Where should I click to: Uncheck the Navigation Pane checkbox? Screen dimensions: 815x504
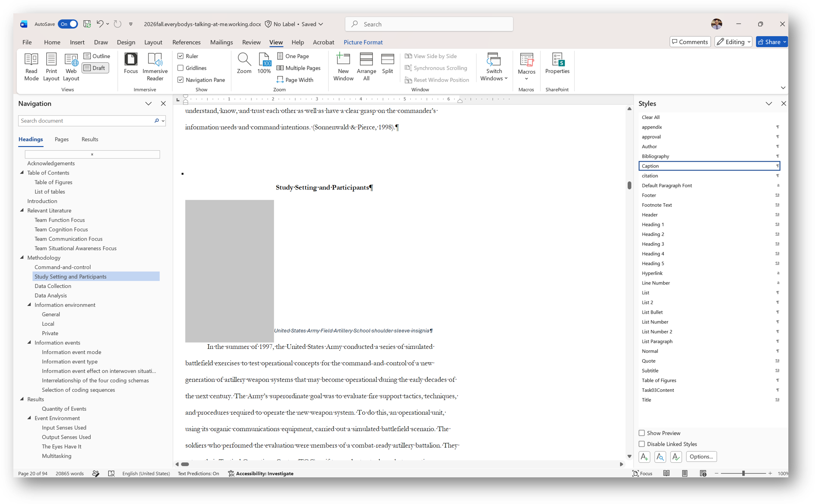[x=181, y=80]
